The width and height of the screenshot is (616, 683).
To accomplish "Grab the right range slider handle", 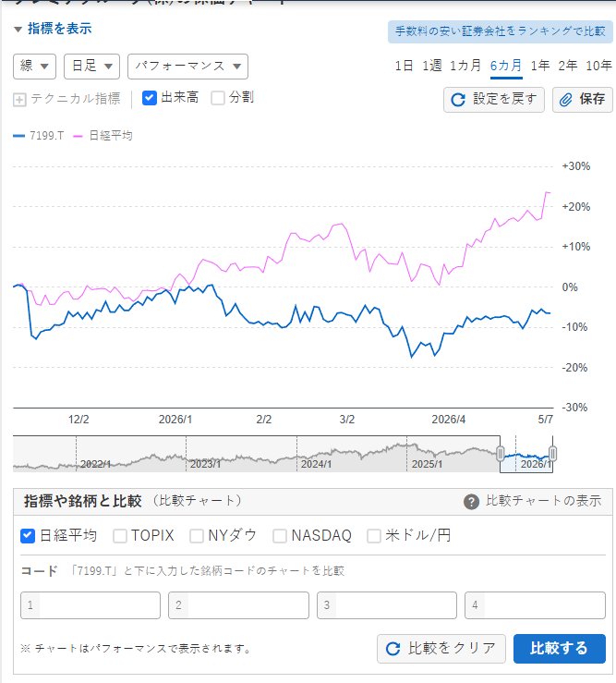I will click(552, 454).
